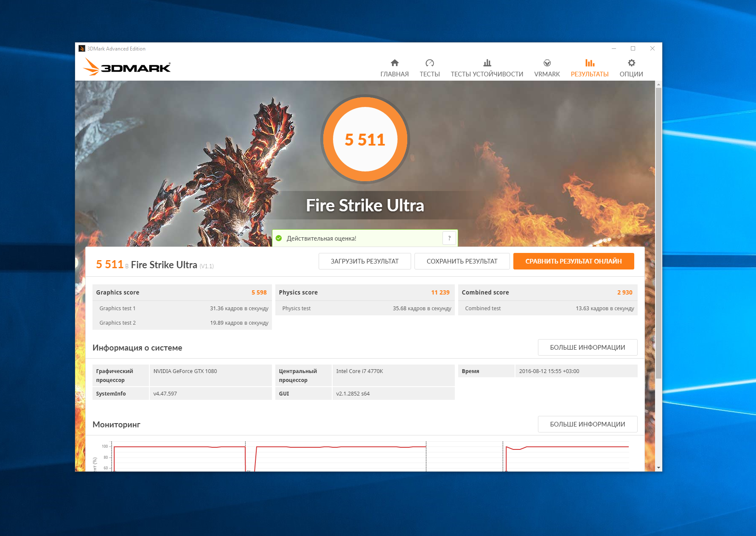Click the orange 5 511 score circle
Viewport: 756px width, 536px height.
coord(365,139)
